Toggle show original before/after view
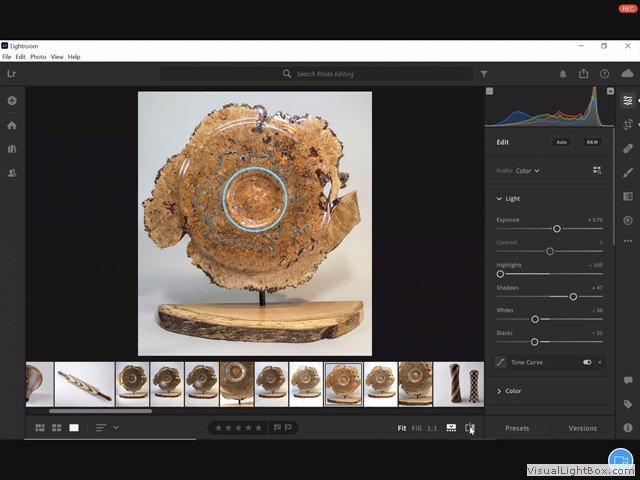The height and width of the screenshot is (480, 640). click(x=469, y=428)
